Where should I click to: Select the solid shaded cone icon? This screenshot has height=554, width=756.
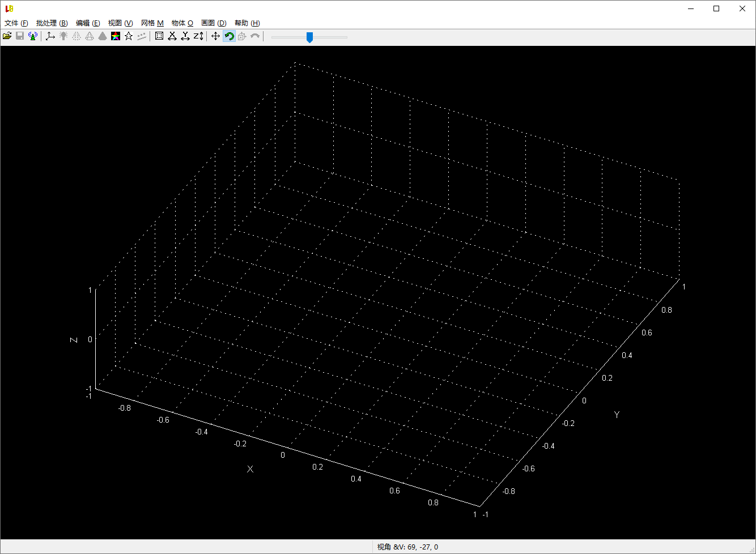click(103, 36)
